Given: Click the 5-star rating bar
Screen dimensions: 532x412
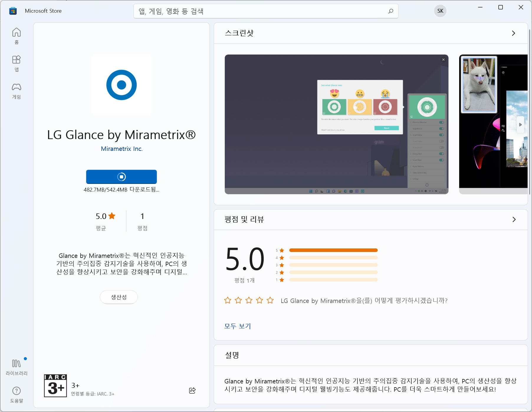Looking at the screenshot, I should [x=334, y=250].
